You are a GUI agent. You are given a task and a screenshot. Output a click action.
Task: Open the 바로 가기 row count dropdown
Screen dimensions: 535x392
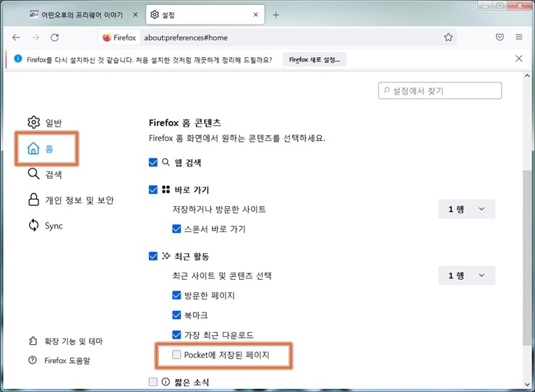[466, 209]
